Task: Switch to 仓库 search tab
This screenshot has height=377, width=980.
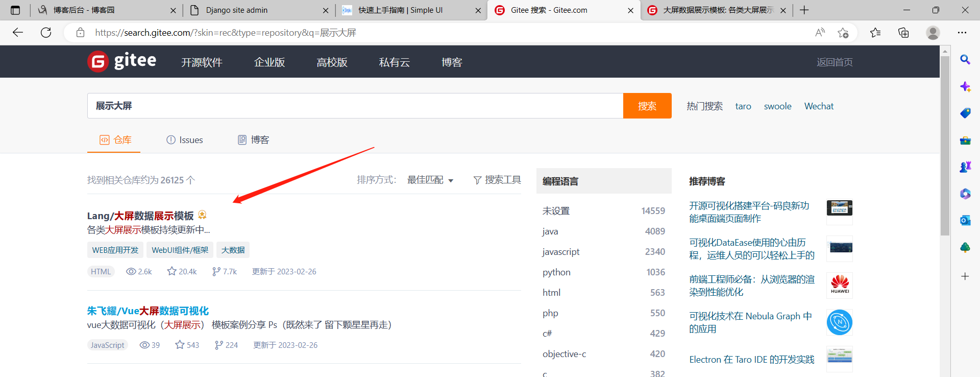Action: (115, 139)
